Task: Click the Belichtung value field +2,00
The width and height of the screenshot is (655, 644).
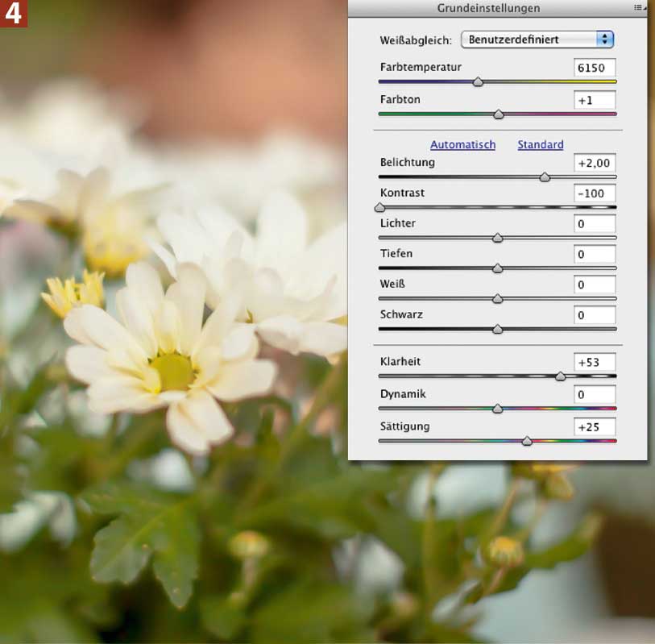Action: tap(595, 163)
